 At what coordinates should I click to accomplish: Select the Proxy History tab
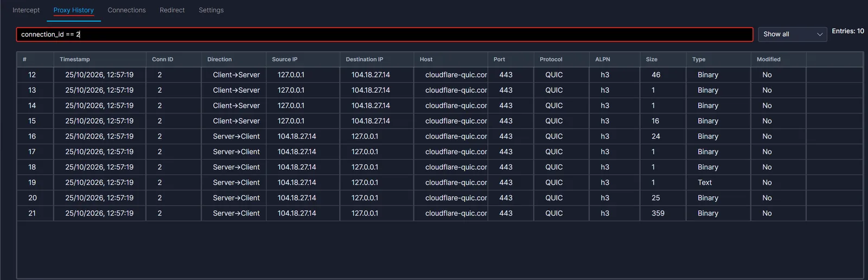[x=73, y=10]
